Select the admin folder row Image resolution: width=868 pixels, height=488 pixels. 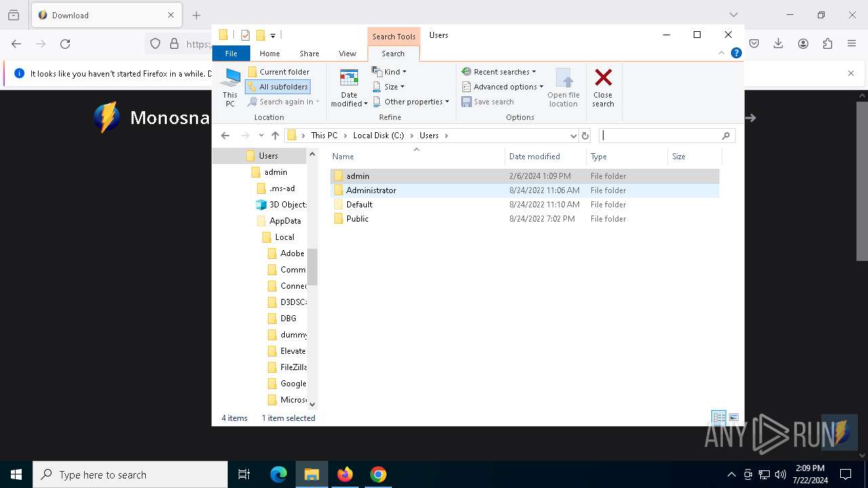point(525,176)
